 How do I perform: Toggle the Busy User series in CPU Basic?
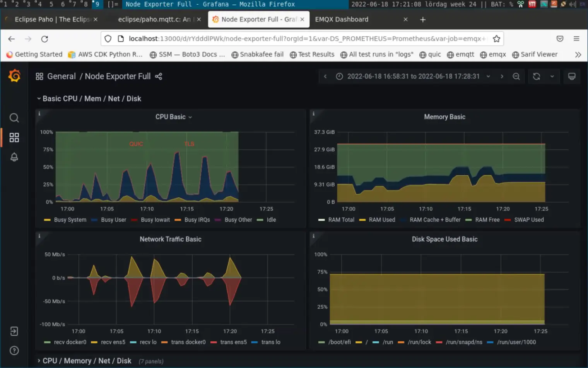coord(113,220)
